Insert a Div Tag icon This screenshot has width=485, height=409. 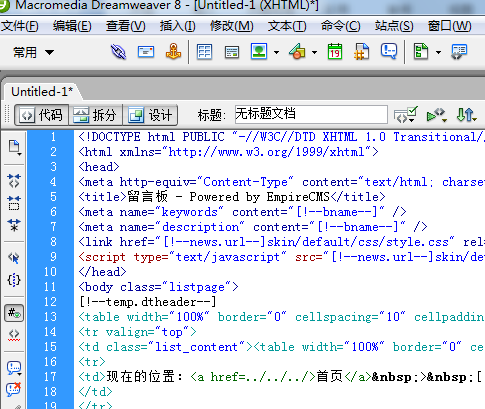click(x=232, y=52)
